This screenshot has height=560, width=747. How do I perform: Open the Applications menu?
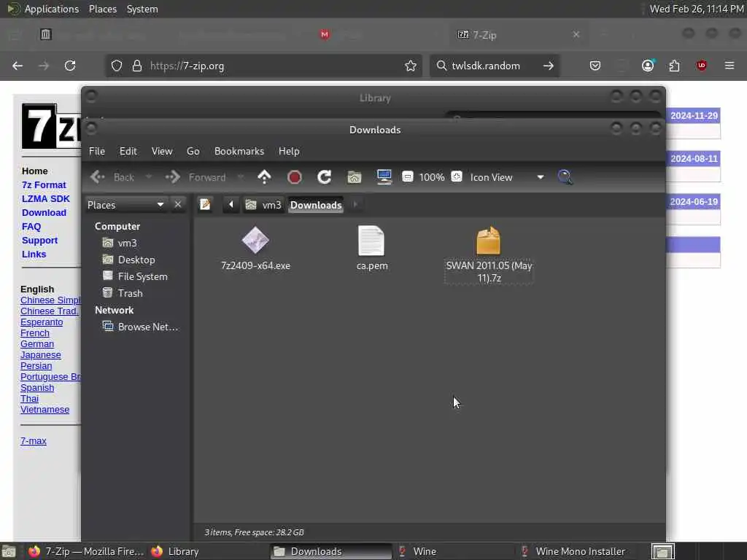pyautogui.click(x=52, y=9)
